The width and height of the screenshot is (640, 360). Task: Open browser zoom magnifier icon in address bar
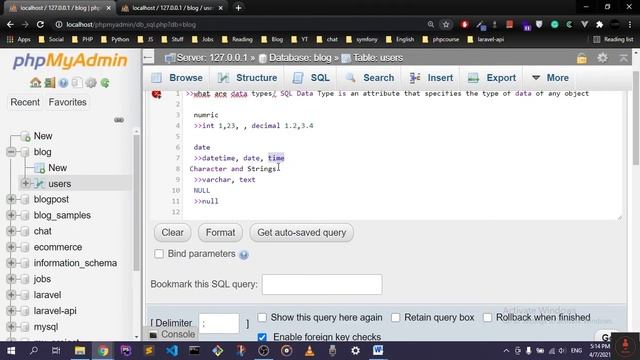point(431,24)
